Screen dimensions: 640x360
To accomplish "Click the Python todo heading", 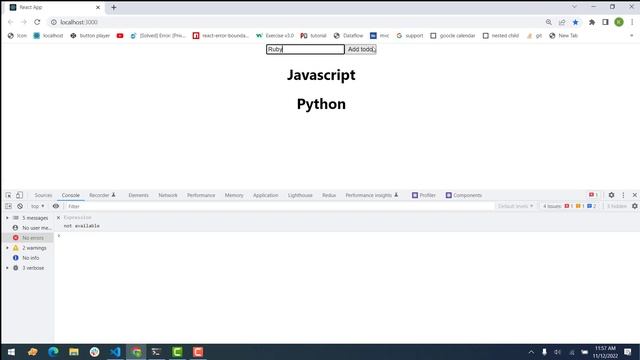I will click(321, 104).
